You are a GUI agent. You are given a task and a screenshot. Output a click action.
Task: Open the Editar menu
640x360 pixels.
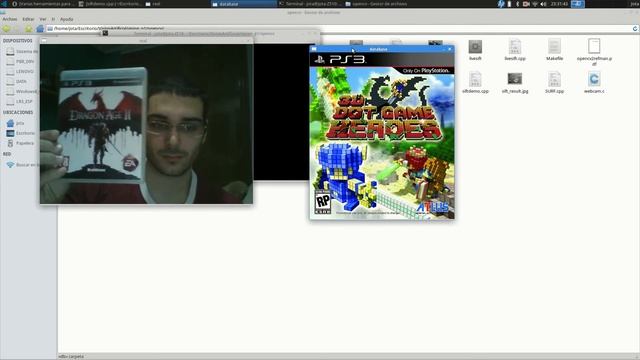28,19
